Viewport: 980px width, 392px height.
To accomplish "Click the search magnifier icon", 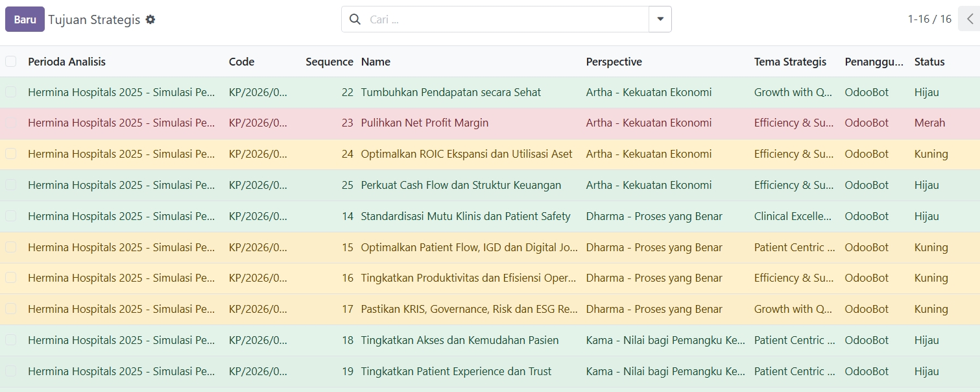I will (355, 19).
